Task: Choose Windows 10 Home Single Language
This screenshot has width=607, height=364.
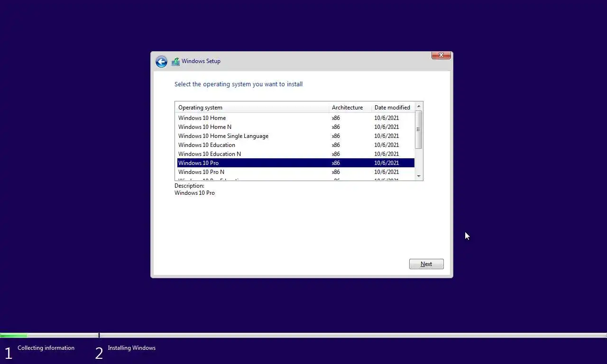Action: (x=295, y=136)
